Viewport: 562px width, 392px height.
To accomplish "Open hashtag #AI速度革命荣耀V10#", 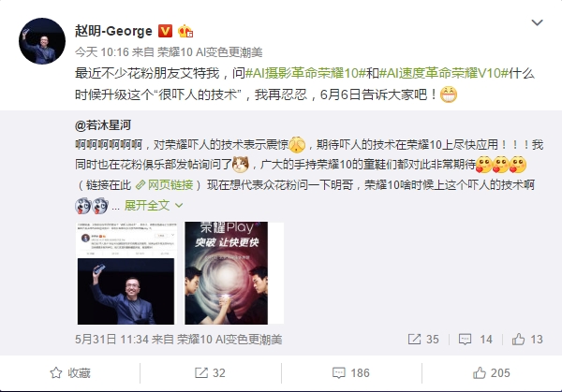I will (x=444, y=73).
